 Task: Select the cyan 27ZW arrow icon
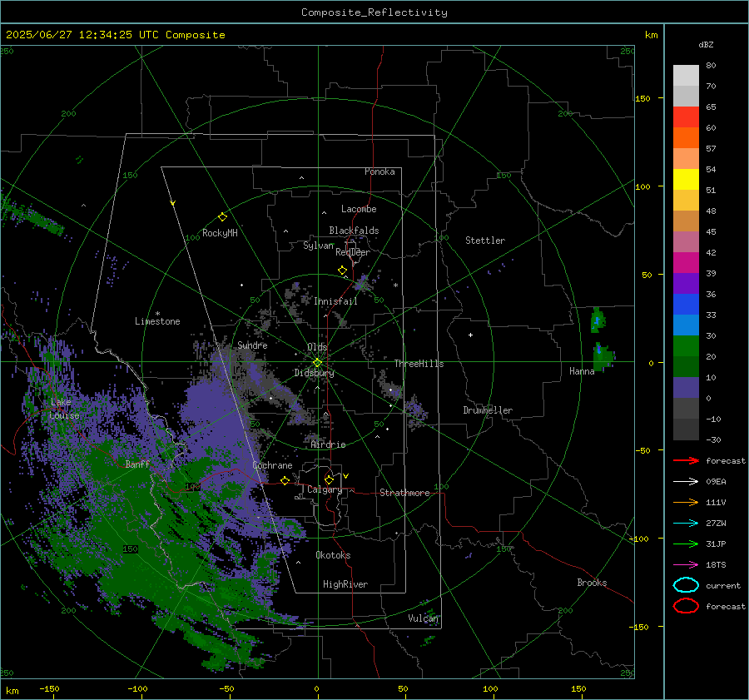[x=686, y=524]
